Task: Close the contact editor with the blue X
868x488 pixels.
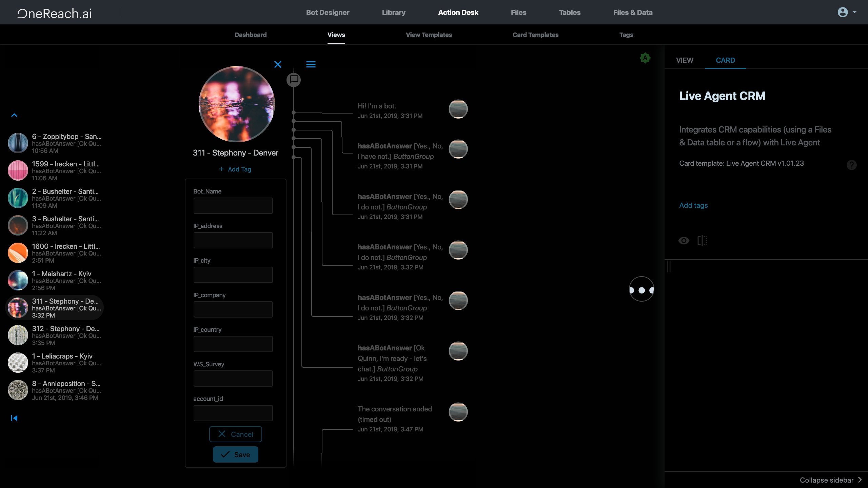Action: (278, 64)
